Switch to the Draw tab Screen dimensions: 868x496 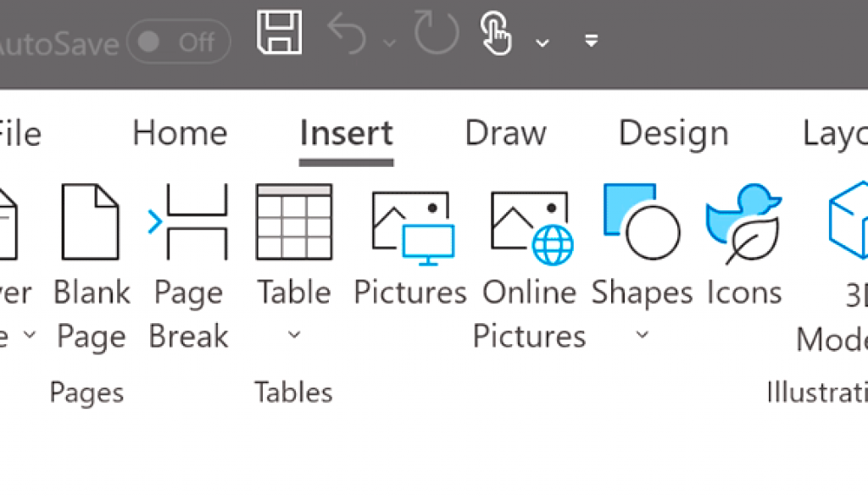[505, 133]
